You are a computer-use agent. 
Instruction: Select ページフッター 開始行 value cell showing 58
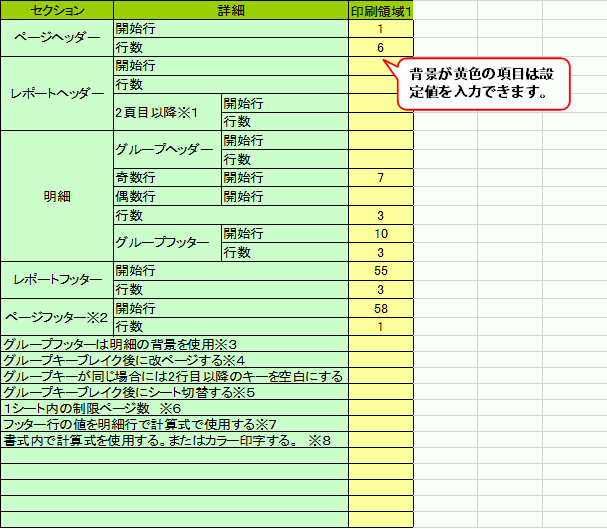pyautogui.click(x=381, y=308)
